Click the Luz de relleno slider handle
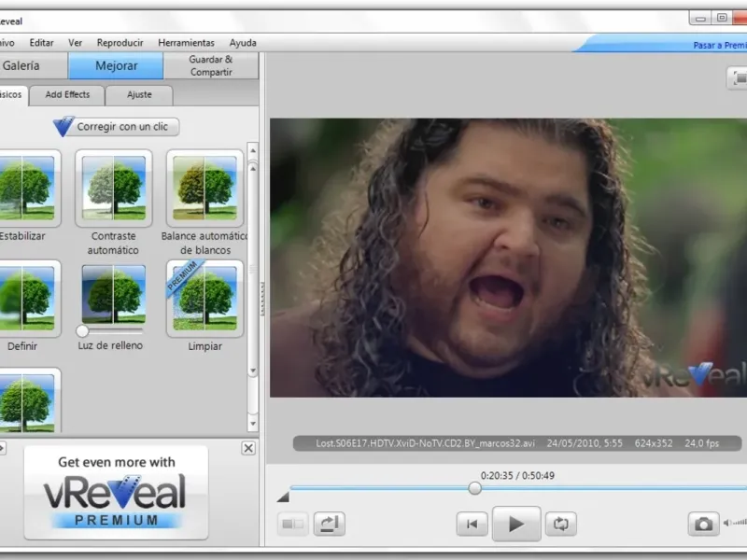 coord(82,330)
